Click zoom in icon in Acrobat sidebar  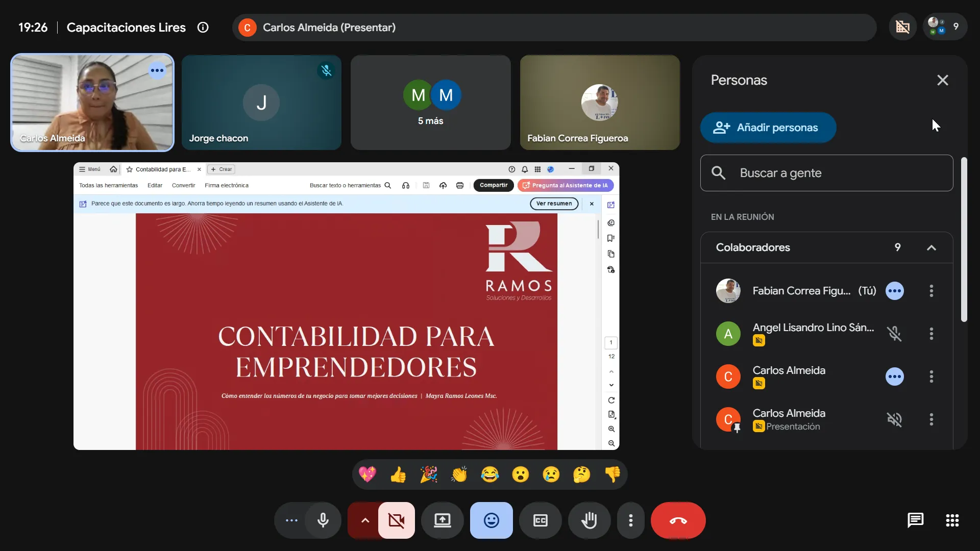611,429
